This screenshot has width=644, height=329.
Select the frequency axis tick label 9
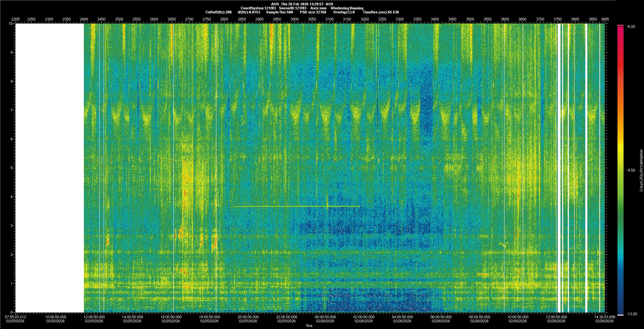[12, 53]
